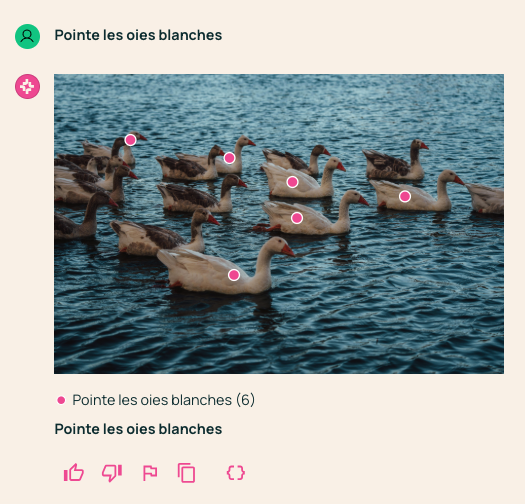Click the pink assistant avatar icon
The height and width of the screenshot is (504, 525).
tap(27, 86)
